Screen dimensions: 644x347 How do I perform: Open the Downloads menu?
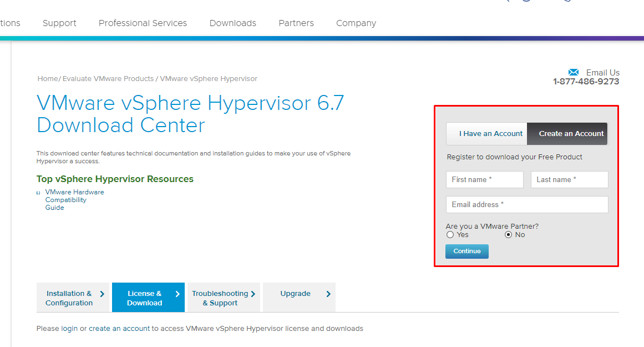233,23
